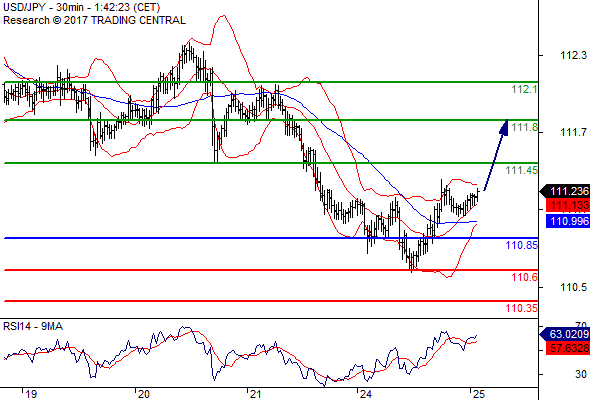This screenshot has width=590, height=400.
Task: Select the red 110.35 support label
Action: coord(521,308)
